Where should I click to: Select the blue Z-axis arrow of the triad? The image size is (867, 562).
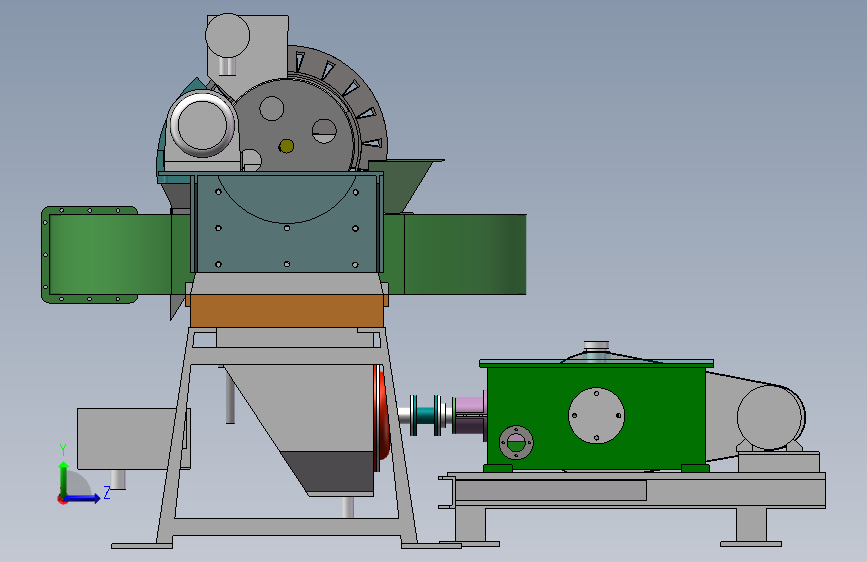coord(82,498)
